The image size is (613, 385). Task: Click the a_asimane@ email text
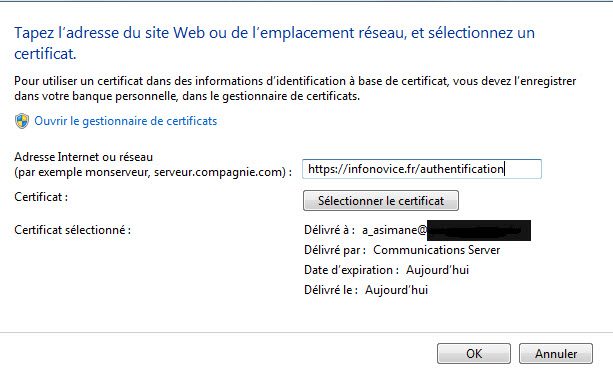pyautogui.click(x=394, y=230)
